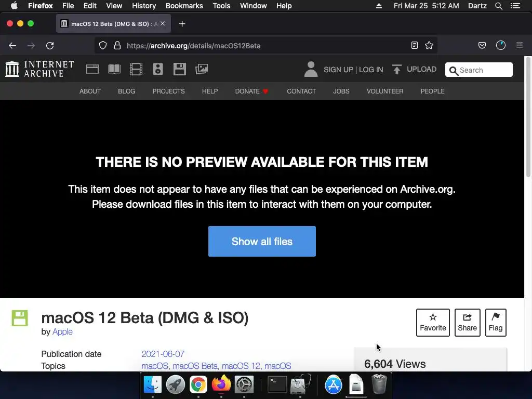
Task: Click the macOS 12 topic link
Action: (x=241, y=366)
